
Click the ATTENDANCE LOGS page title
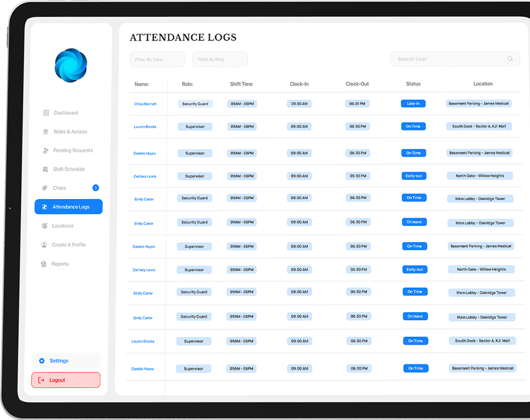pos(183,37)
